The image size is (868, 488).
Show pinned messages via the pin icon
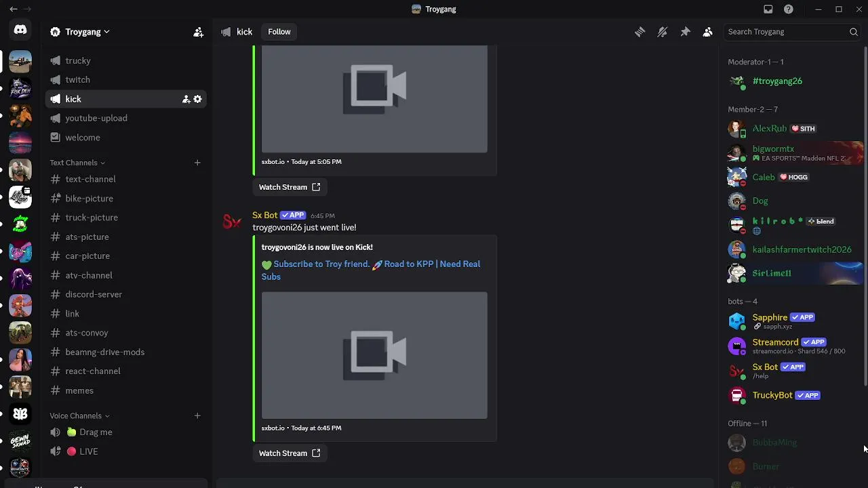point(685,32)
